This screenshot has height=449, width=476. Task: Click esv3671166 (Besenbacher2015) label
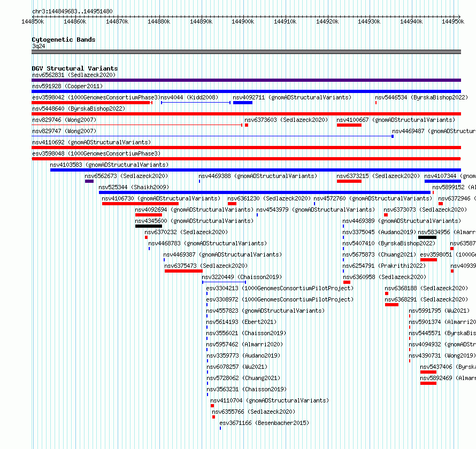(264, 423)
